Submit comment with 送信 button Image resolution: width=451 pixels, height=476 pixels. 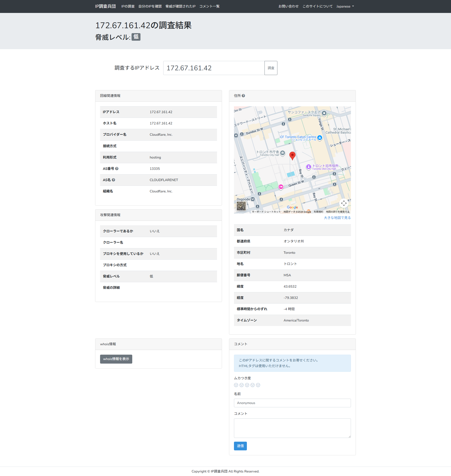(240, 446)
